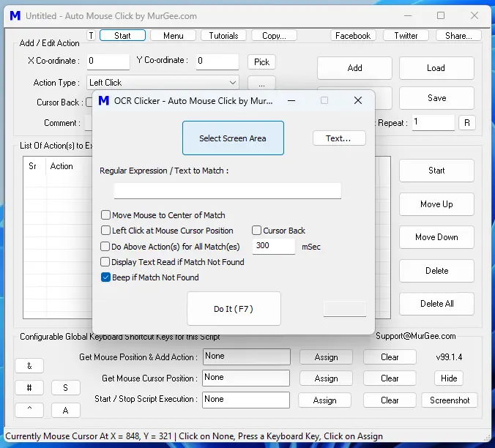Click the Delete All button
The image size is (495, 448).
point(436,304)
